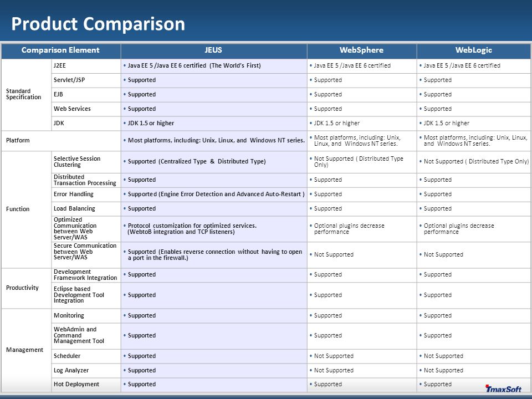This screenshot has width=532, height=399.
Task: Click the Function category cell
Action: coord(26,209)
